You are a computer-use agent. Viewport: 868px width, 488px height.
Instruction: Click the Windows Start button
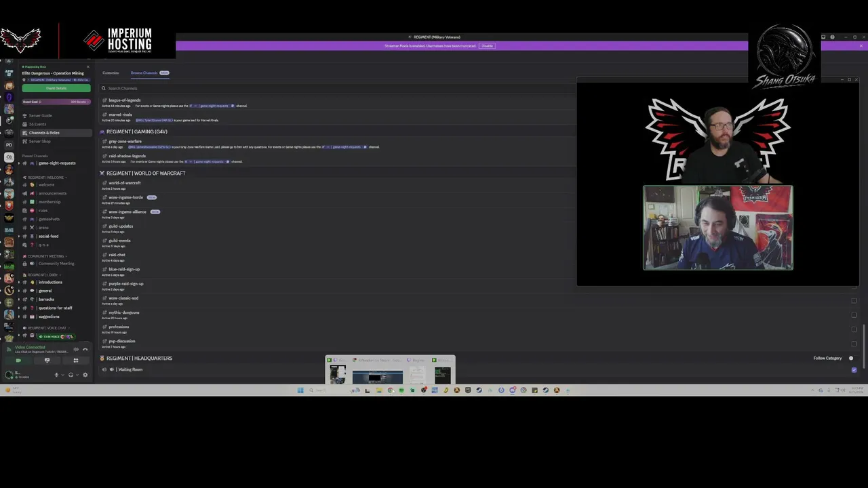tap(300, 390)
